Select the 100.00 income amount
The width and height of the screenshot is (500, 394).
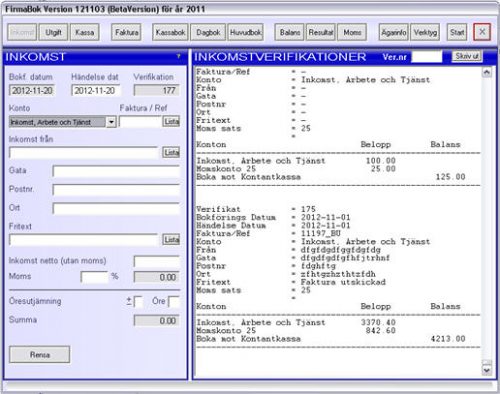tap(380, 161)
